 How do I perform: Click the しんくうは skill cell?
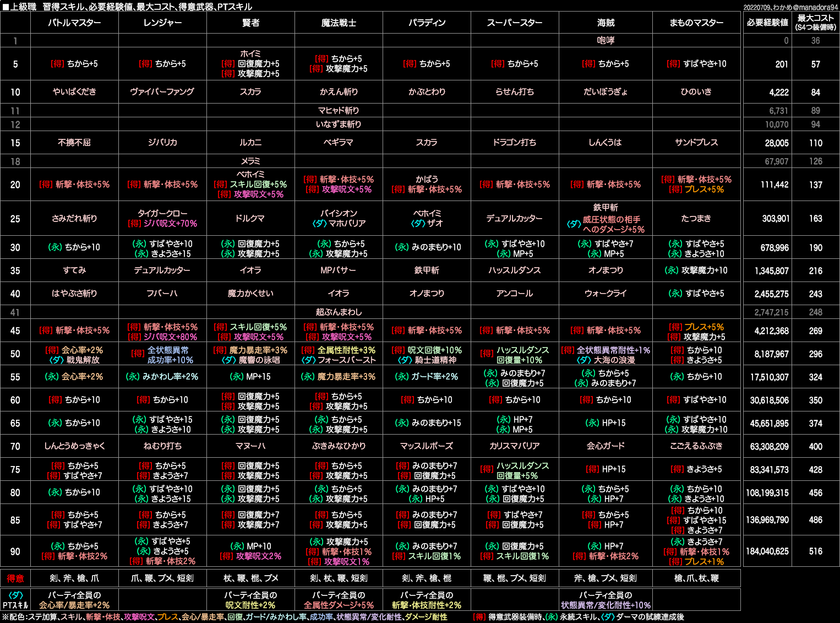606,143
